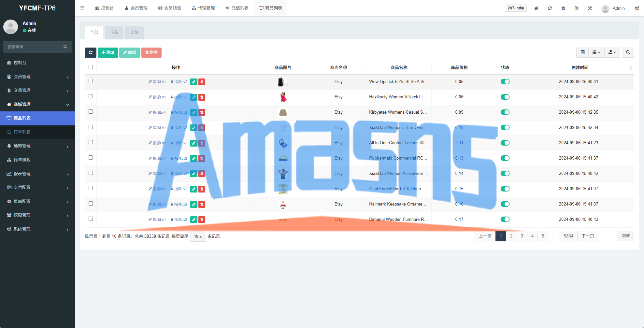This screenshot has height=328, width=644.
Task: Toggle the sidebar hamburger menu icon
Action: click(82, 8)
